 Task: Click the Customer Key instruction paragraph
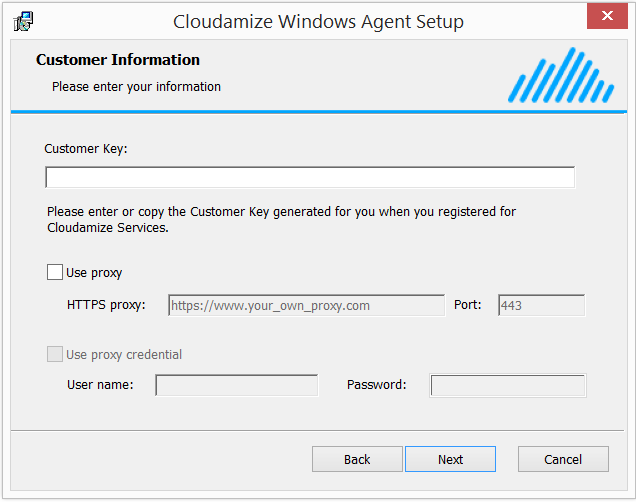[x=281, y=219]
